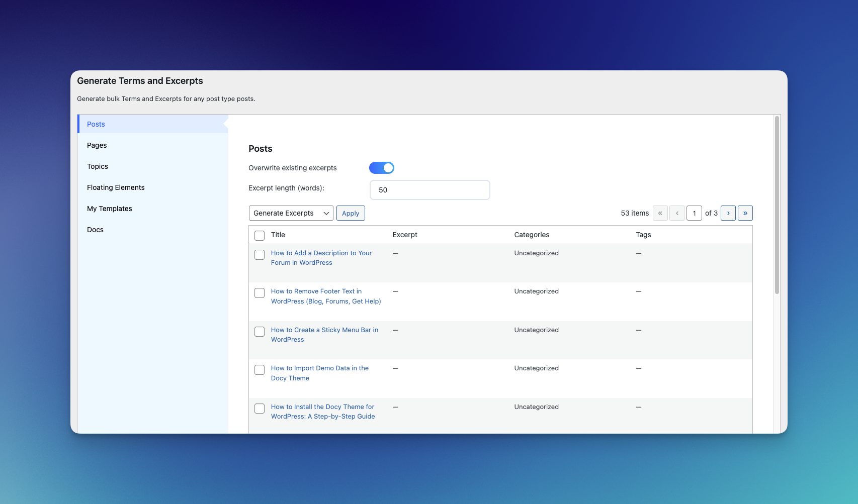858x504 pixels.
Task: Jump to last page of posts
Action: [745, 213]
